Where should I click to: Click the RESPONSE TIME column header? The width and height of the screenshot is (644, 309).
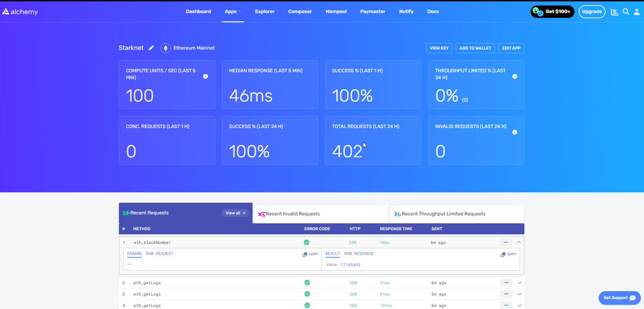coord(396,229)
